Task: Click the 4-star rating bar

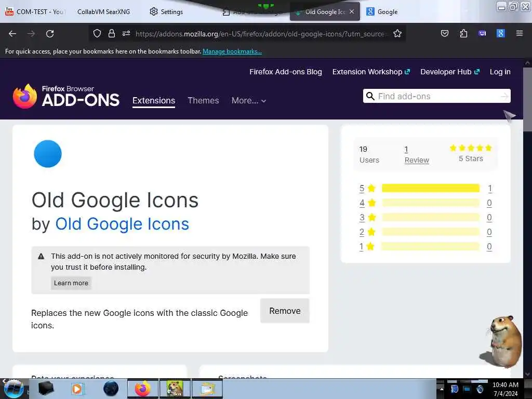Action: tap(431, 203)
